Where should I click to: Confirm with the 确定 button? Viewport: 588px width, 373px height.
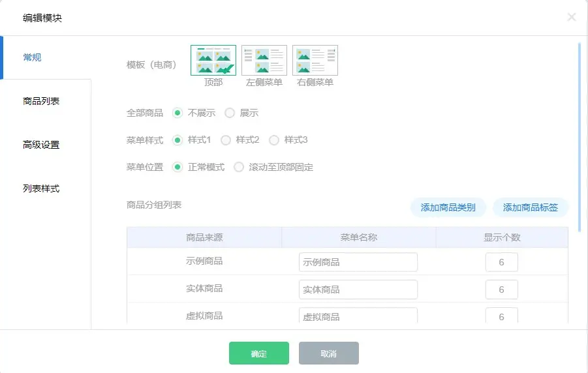coord(258,353)
